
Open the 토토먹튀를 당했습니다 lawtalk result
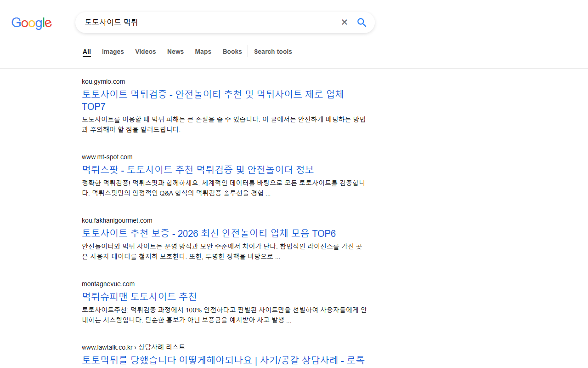click(223, 360)
